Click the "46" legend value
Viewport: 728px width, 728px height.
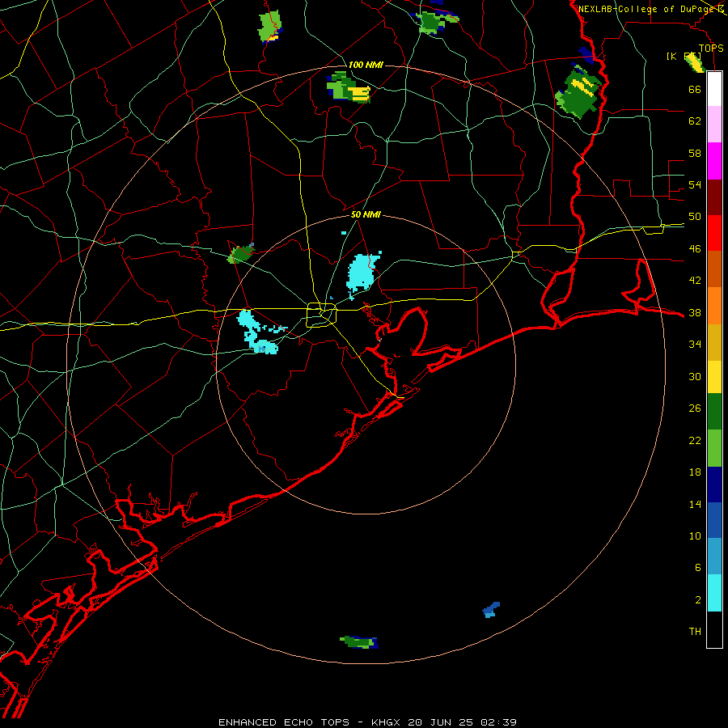point(695,249)
